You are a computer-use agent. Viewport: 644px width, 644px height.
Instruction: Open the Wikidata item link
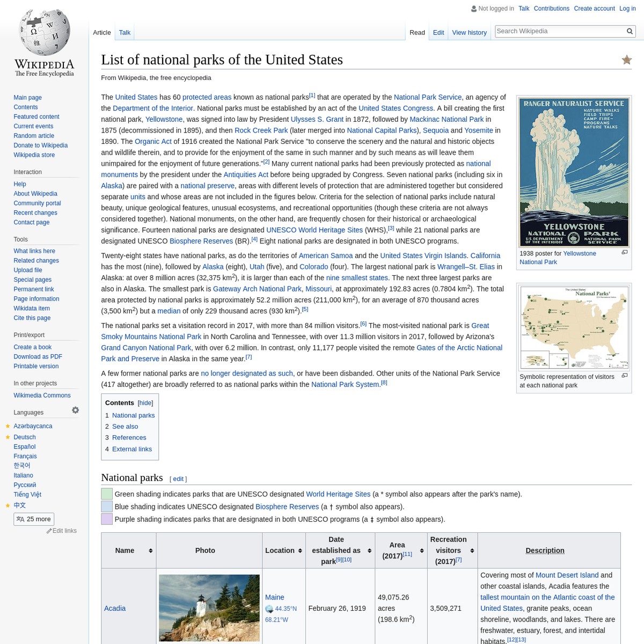(32, 309)
